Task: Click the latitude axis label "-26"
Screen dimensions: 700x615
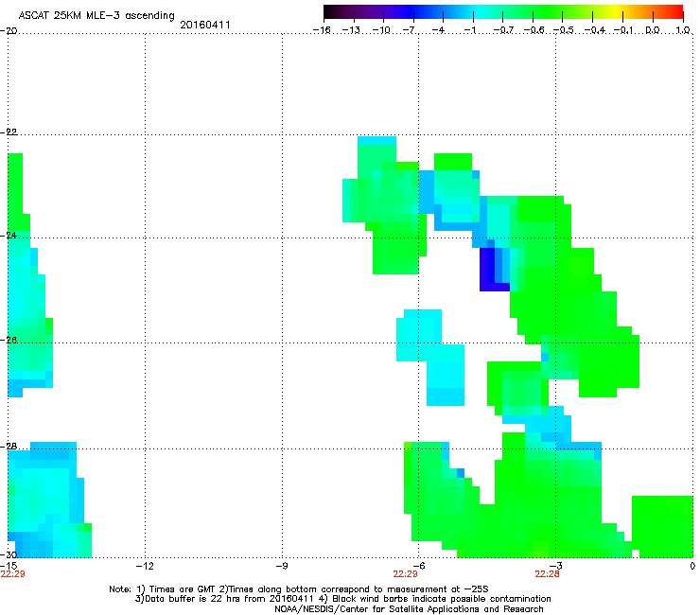Action: tap(9, 341)
